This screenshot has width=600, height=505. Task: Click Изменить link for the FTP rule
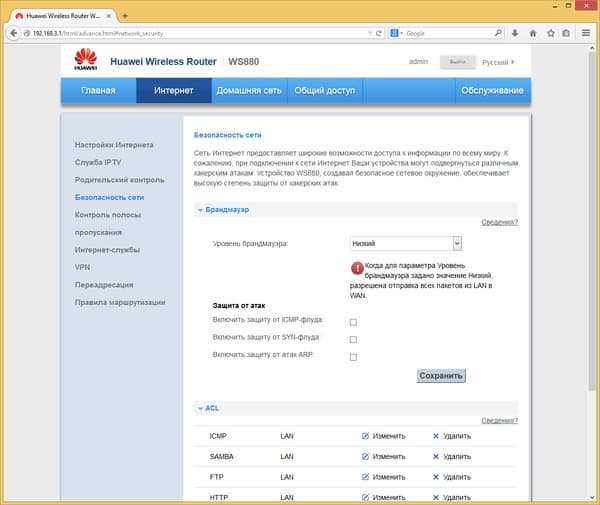389,477
